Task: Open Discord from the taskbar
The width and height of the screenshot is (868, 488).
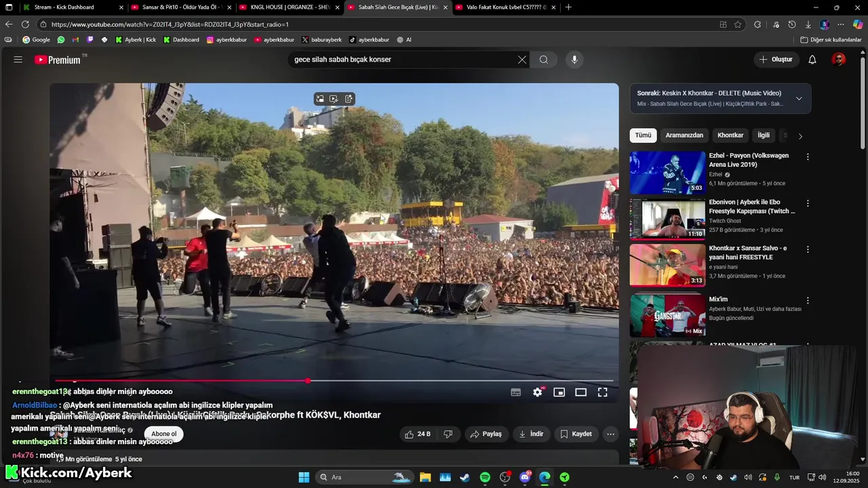Action: click(525, 477)
